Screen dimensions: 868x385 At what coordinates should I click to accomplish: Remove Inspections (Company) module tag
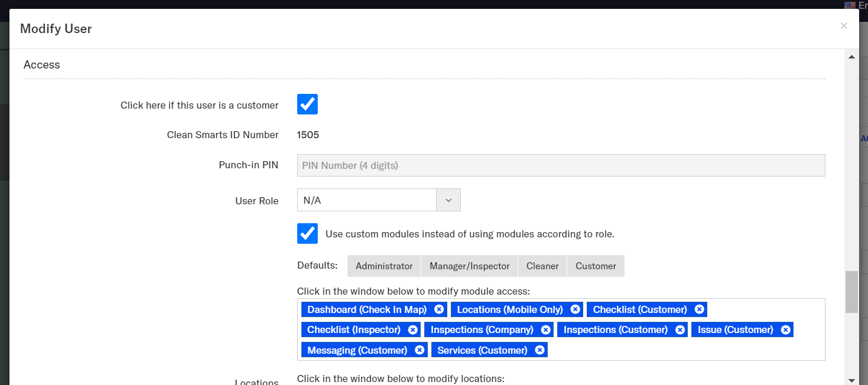click(x=545, y=330)
